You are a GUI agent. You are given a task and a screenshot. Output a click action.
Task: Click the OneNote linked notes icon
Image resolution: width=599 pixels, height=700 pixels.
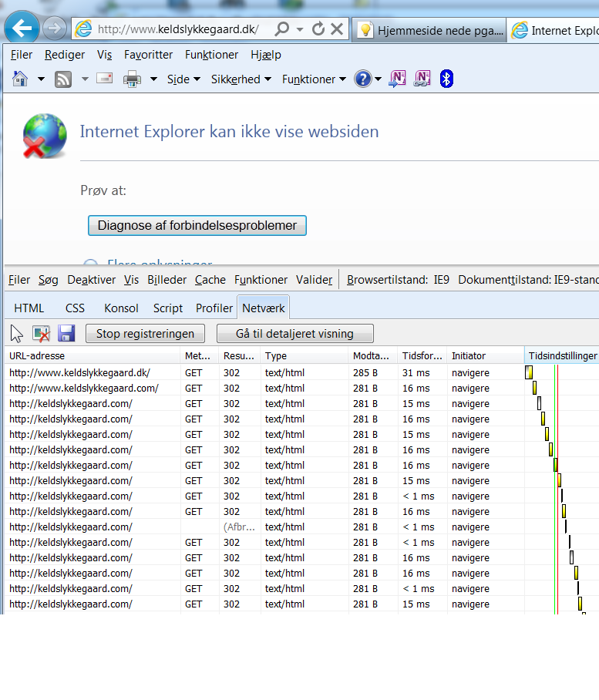point(422,79)
